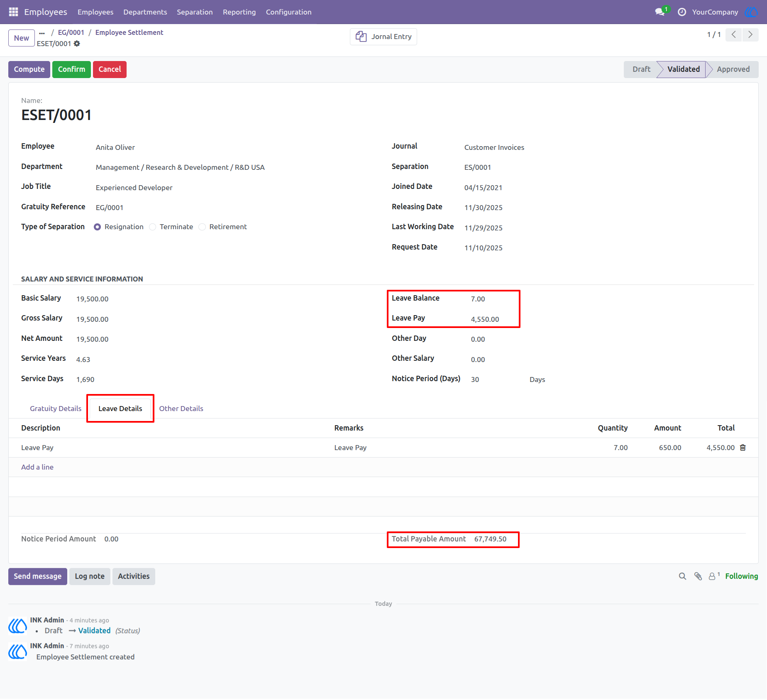767x700 pixels.
Task: Click the Compute button
Action: [29, 69]
